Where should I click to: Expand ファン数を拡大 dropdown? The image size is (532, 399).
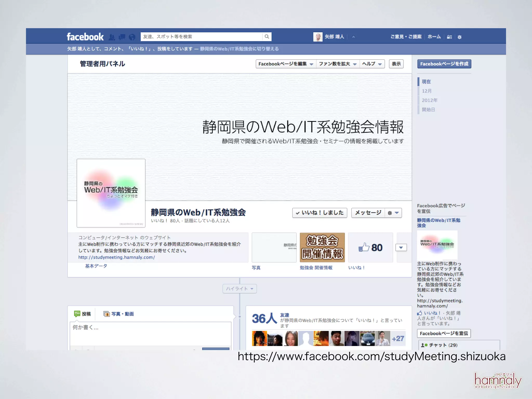point(338,64)
